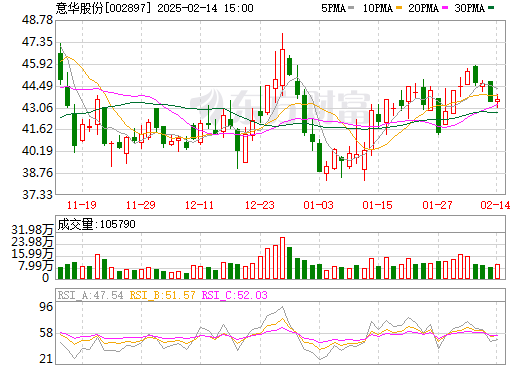Select the 02-14 date axis label
Viewport: 520px width, 365px height.
[x=495, y=205]
